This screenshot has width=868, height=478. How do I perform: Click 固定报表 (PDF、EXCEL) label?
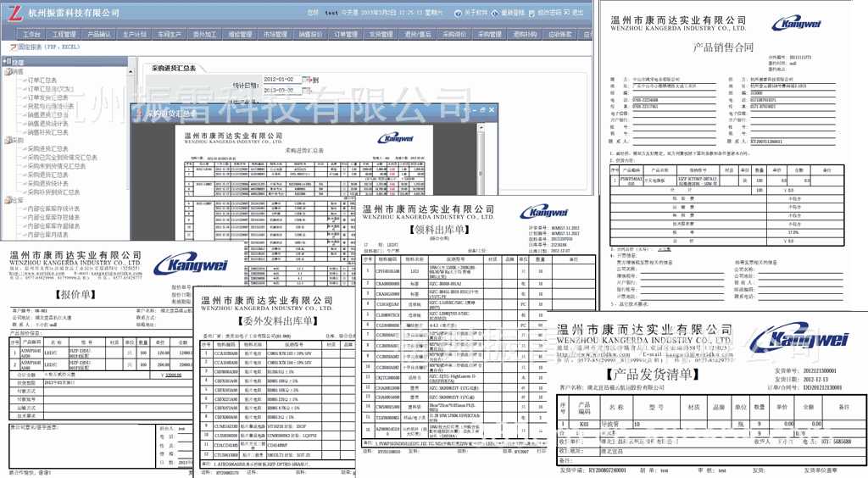(49, 47)
